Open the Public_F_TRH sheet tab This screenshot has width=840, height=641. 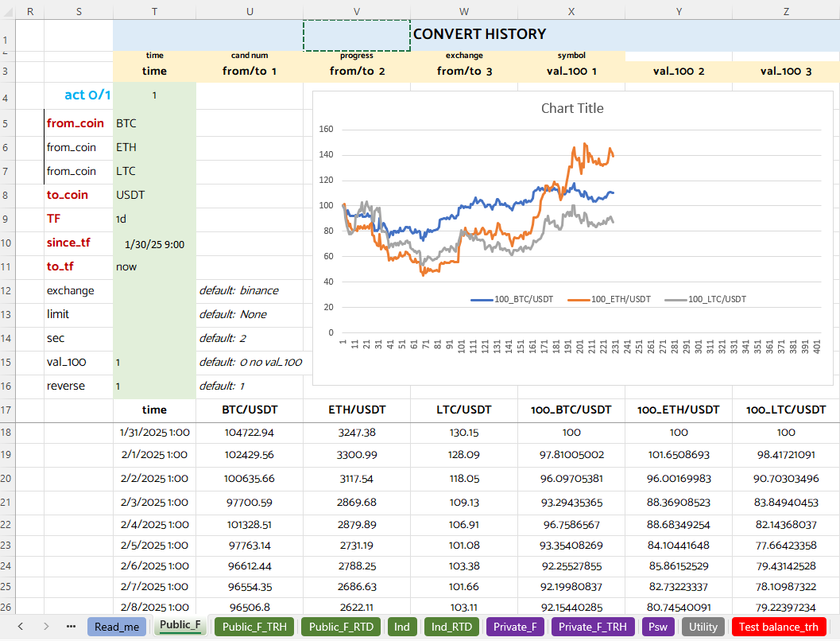pos(254,627)
